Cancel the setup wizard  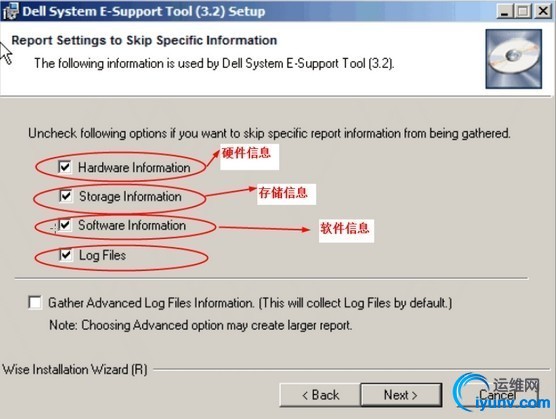point(497,395)
